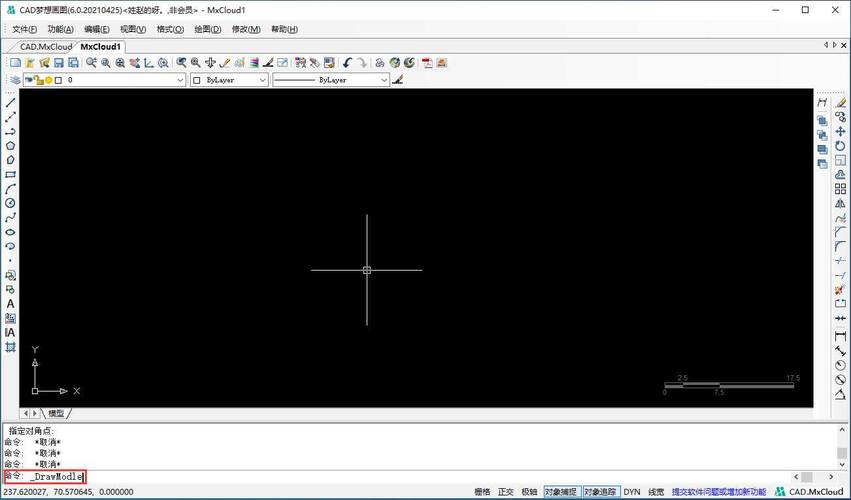Click 提交软件问题或增加新功能 link

(x=719, y=492)
